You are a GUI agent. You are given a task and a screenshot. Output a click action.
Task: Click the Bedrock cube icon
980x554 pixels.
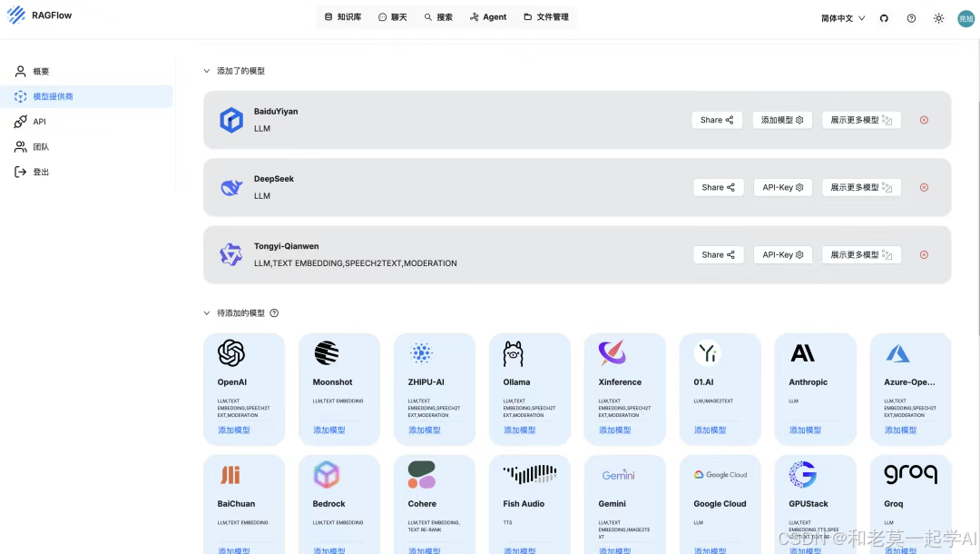point(327,475)
